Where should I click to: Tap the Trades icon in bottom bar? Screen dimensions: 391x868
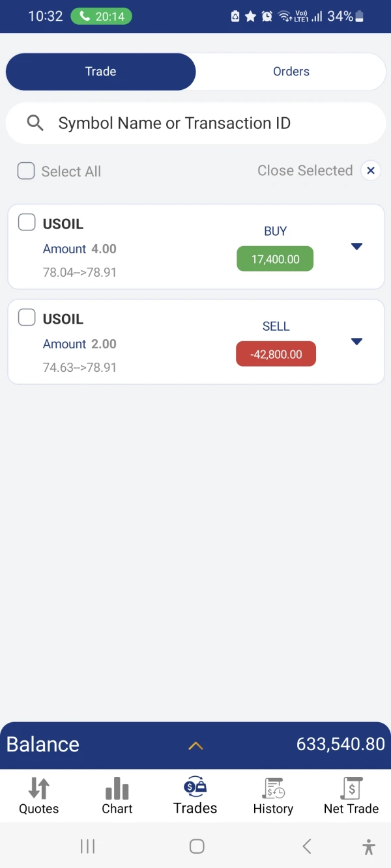pyautogui.click(x=195, y=787)
